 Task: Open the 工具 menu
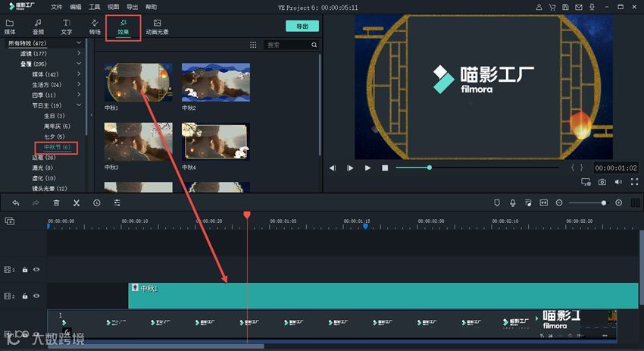click(95, 7)
